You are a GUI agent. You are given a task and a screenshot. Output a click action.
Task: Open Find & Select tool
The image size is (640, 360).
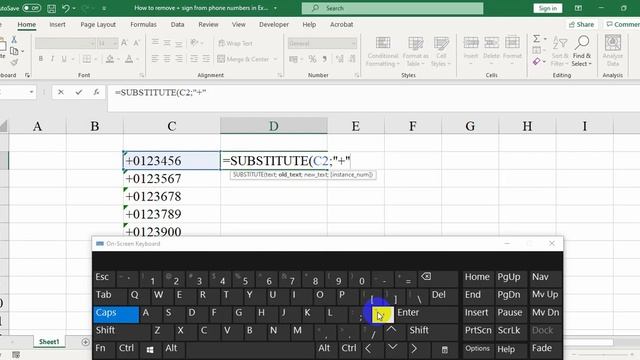coord(582,51)
